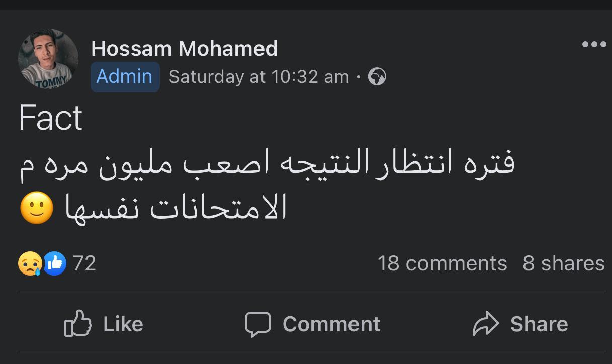612x364 pixels.
Task: Click the arrow icon beside Share
Action: pos(486,324)
